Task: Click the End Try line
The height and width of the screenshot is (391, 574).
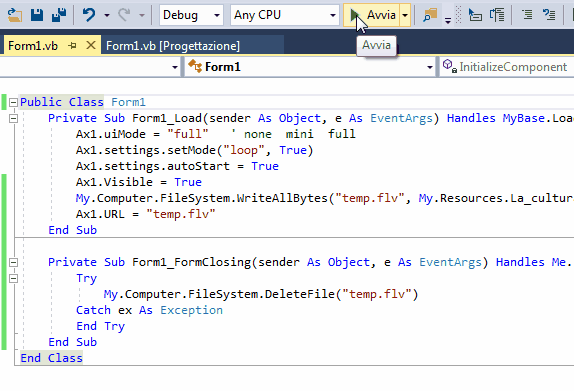Action: [x=100, y=326]
